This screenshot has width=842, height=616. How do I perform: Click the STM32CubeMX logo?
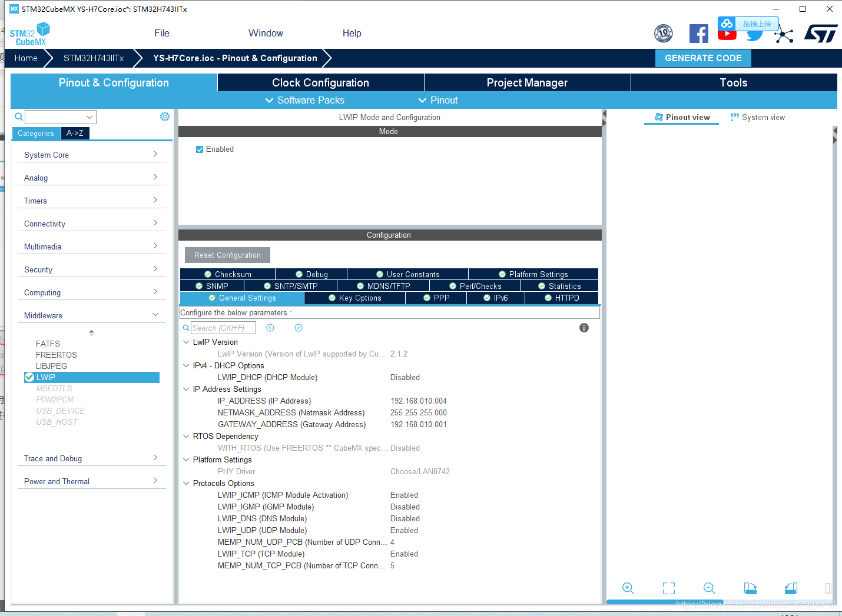(29, 34)
